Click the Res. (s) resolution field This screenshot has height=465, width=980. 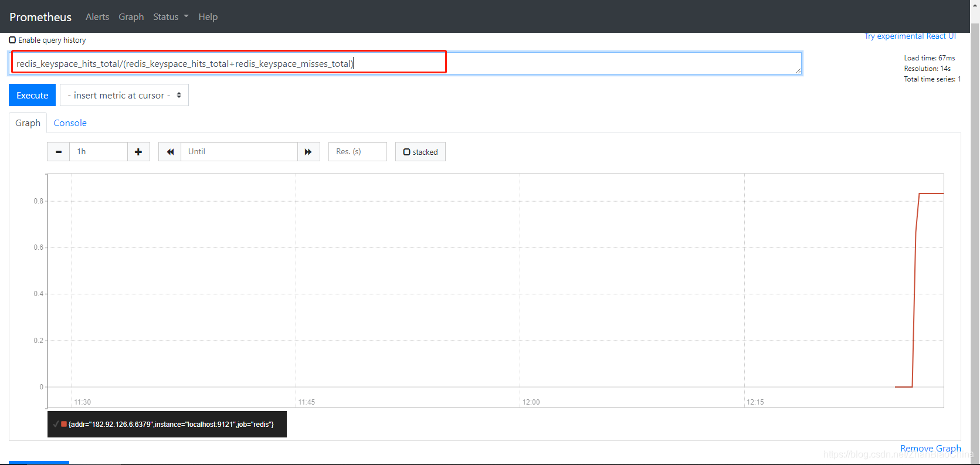(x=358, y=152)
